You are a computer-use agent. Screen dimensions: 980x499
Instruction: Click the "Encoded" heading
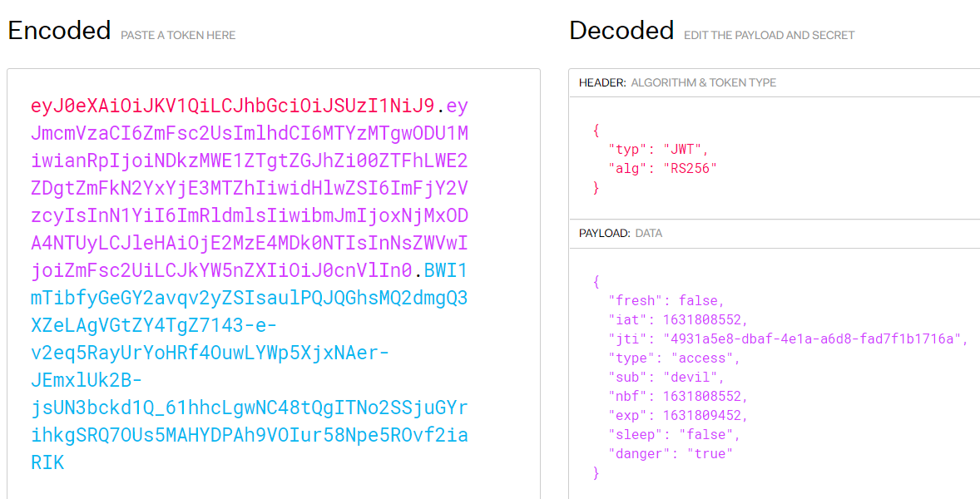click(59, 31)
